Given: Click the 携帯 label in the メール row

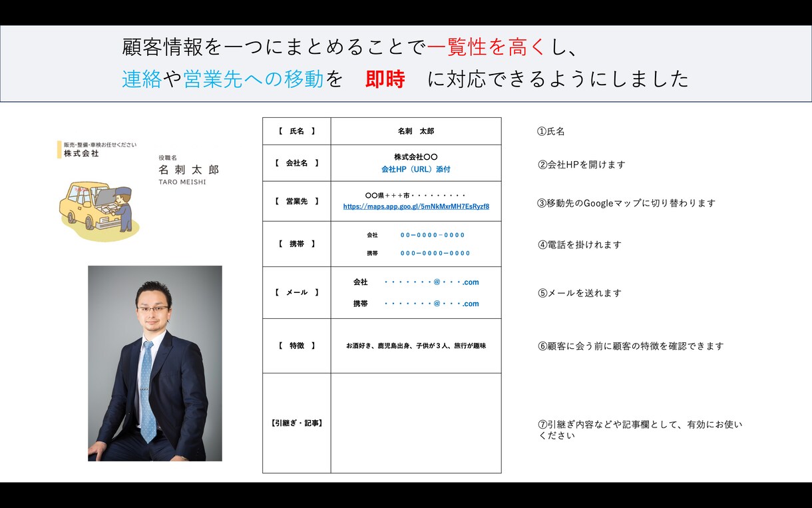Looking at the screenshot, I should [x=360, y=304].
